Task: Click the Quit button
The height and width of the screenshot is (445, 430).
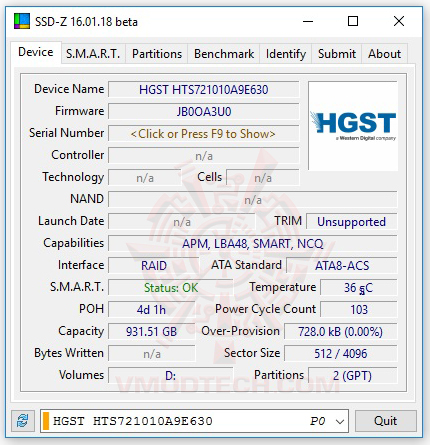Action: pos(386,421)
